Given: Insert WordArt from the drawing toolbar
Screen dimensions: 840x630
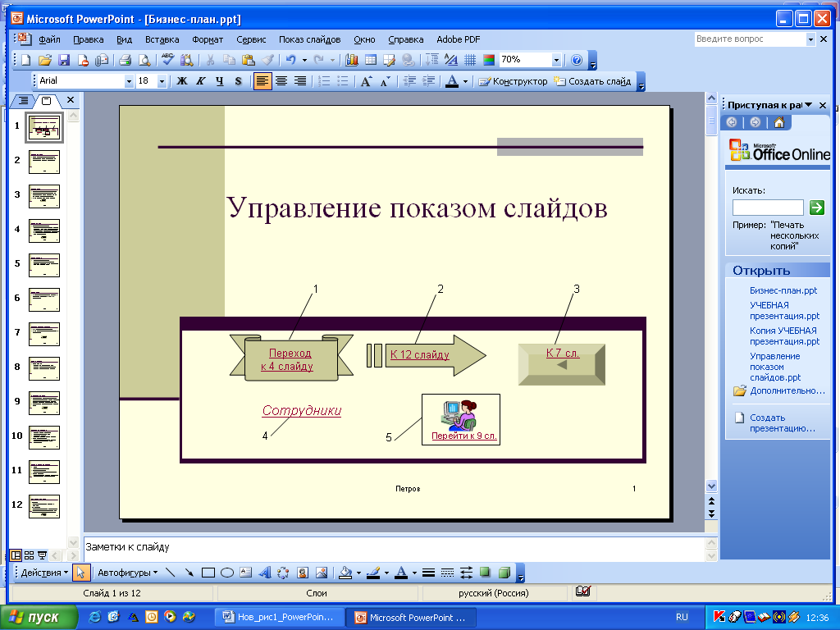Looking at the screenshot, I should pos(265,573).
